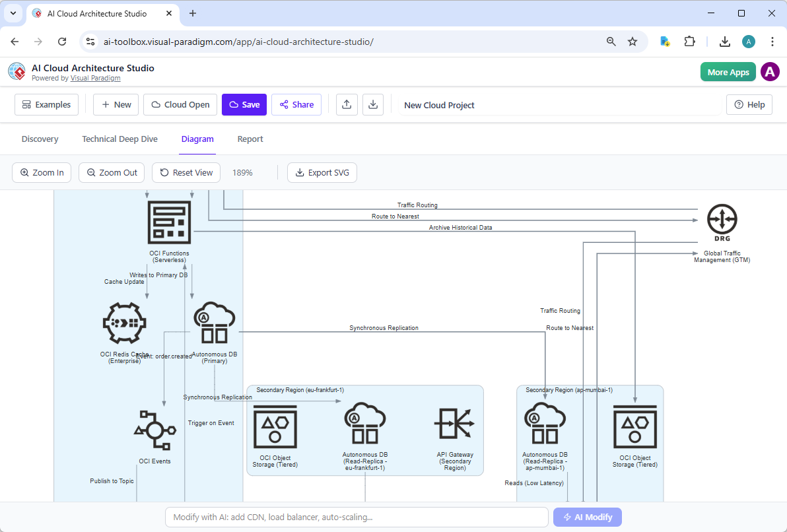This screenshot has height=532, width=787.
Task: Select the Autonomous DB (Primary) cloud icon
Action: 215,322
